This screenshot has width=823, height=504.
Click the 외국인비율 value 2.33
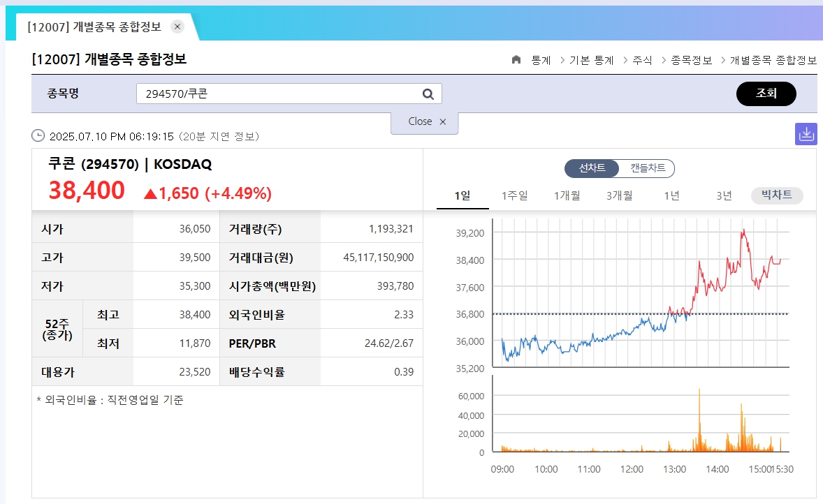404,315
